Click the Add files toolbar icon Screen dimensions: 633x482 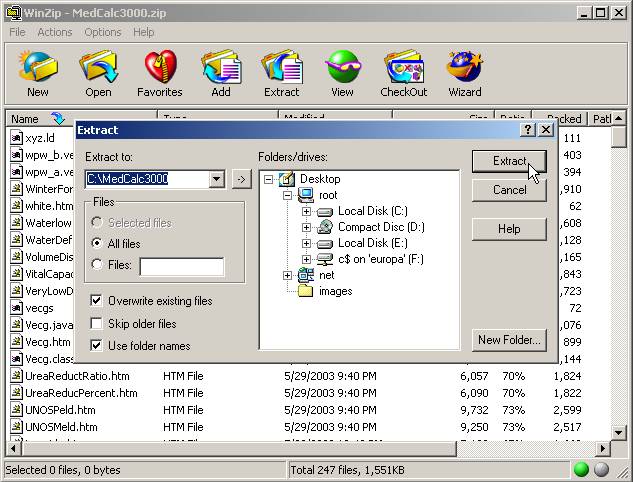click(x=221, y=74)
